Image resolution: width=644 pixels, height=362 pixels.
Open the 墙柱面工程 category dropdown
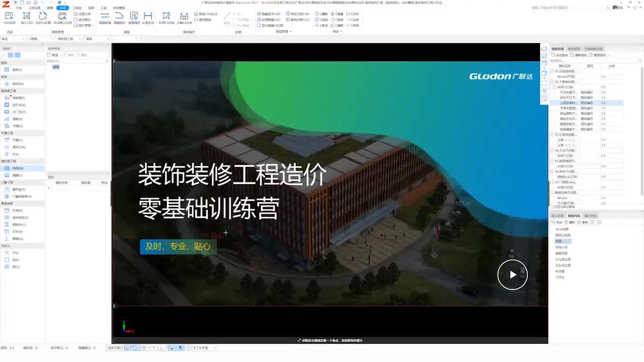[69, 39]
